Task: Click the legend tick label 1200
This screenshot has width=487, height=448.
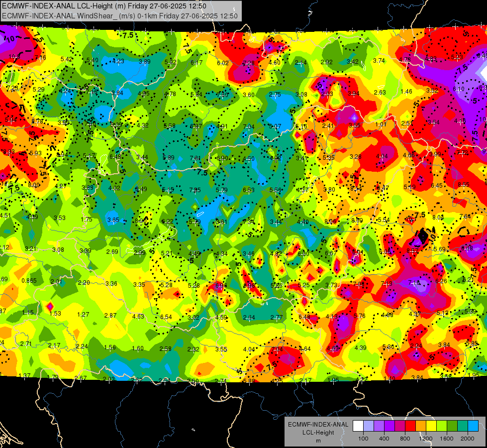Action: [425, 439]
